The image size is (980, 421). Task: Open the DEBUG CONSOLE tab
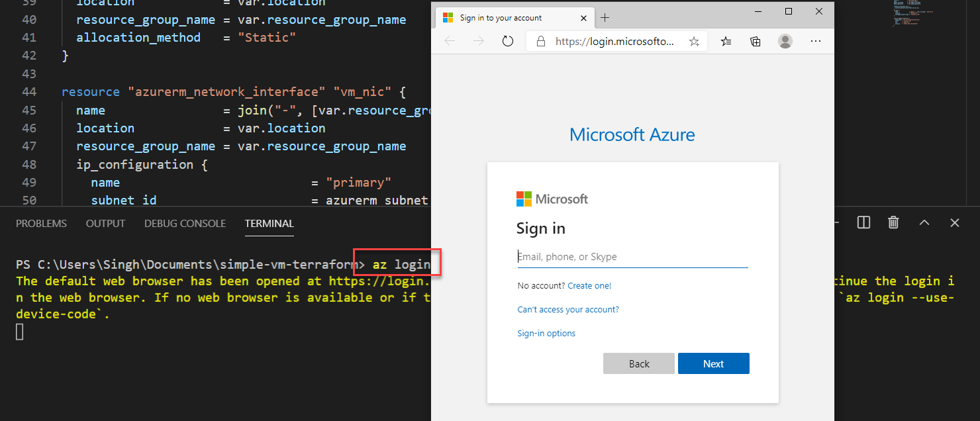point(185,223)
